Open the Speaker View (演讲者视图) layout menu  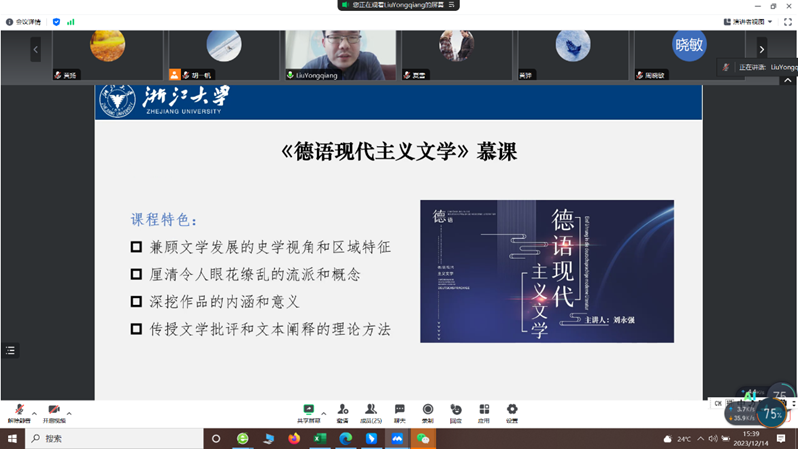pos(749,21)
